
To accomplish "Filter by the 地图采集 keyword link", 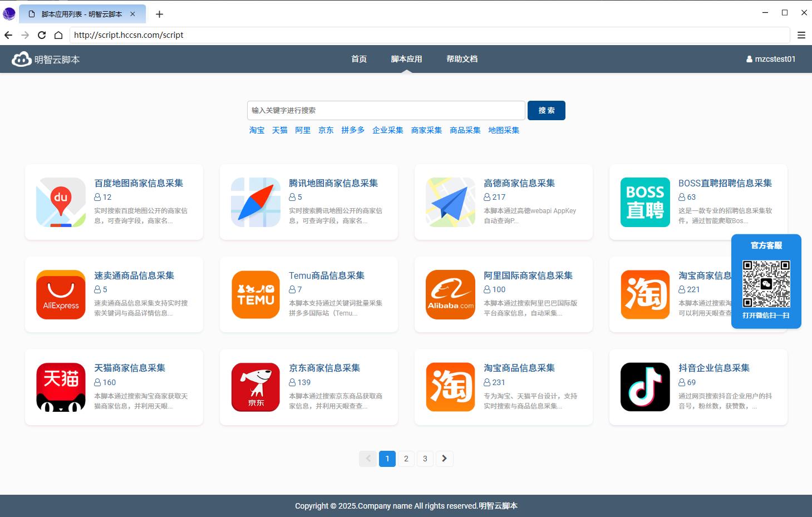I will (x=504, y=130).
